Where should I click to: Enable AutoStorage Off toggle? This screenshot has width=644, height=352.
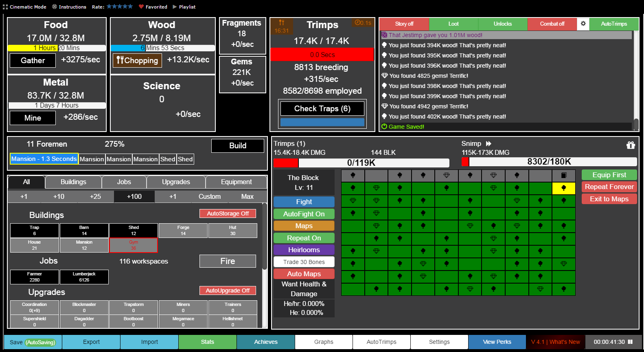point(228,213)
